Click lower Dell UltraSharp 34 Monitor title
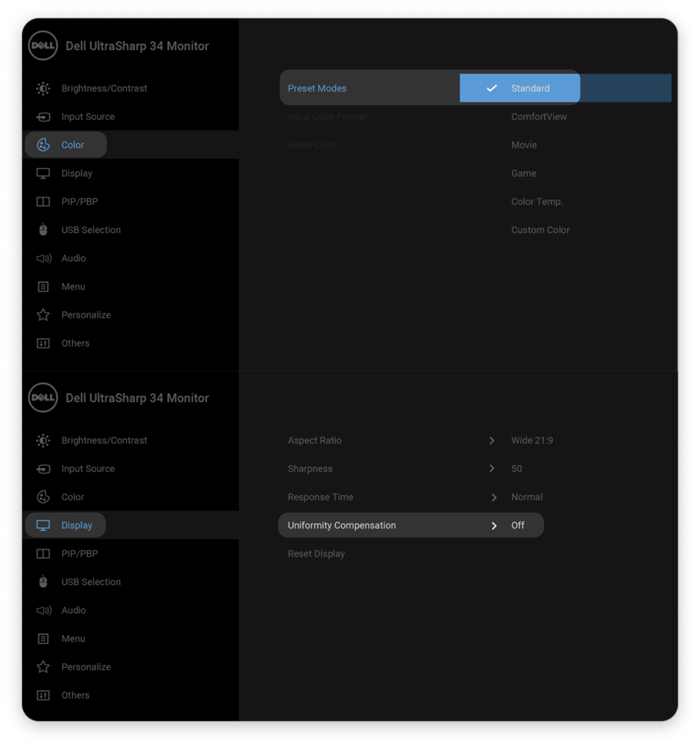The image size is (700, 747). [137, 398]
